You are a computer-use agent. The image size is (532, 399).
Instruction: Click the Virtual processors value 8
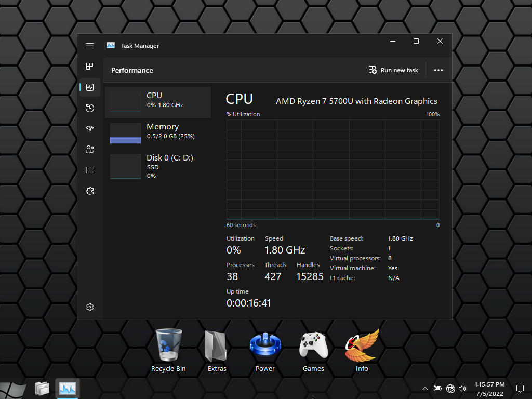(x=390, y=258)
